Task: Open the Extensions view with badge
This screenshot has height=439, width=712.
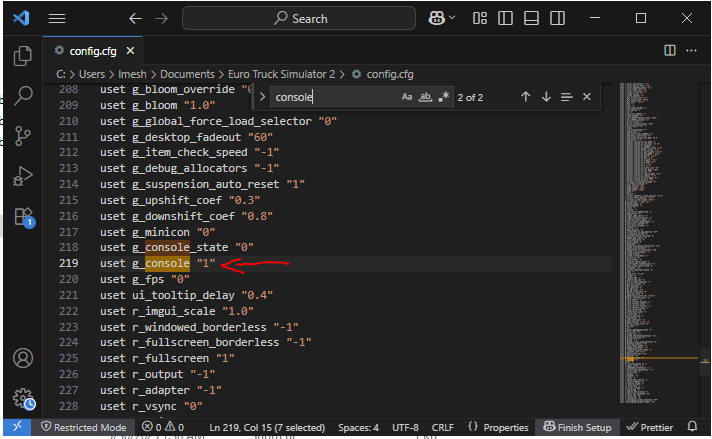Action: pos(24,217)
